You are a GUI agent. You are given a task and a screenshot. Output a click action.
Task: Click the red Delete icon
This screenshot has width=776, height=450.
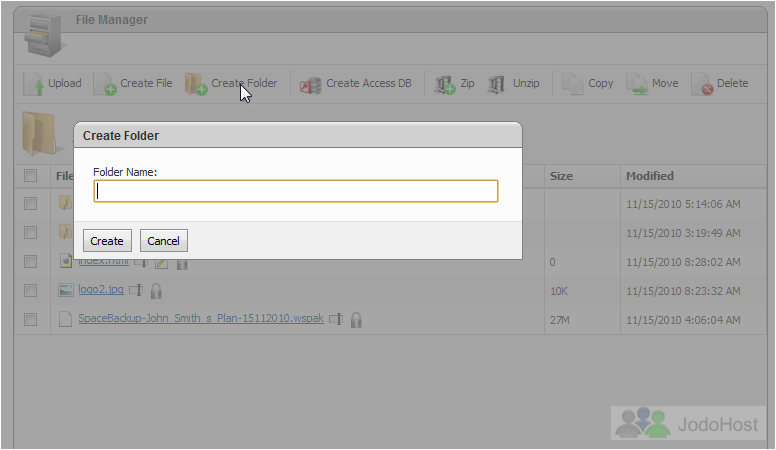tap(702, 85)
